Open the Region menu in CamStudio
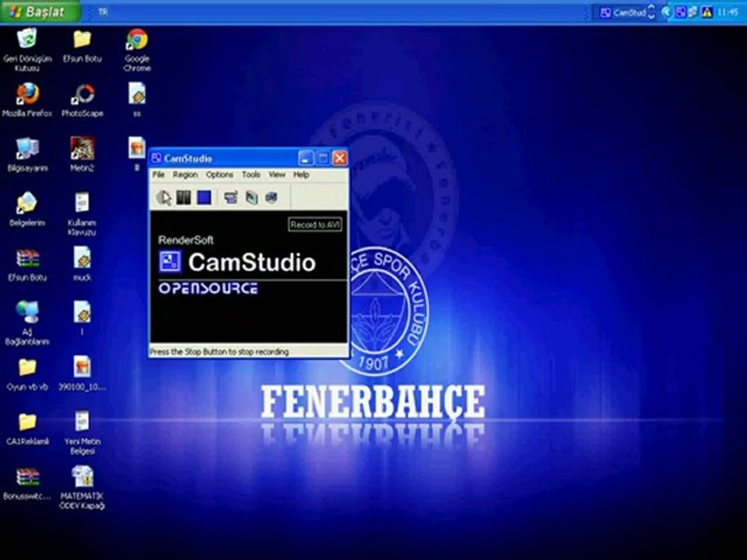The width and height of the screenshot is (747, 560). point(185,175)
